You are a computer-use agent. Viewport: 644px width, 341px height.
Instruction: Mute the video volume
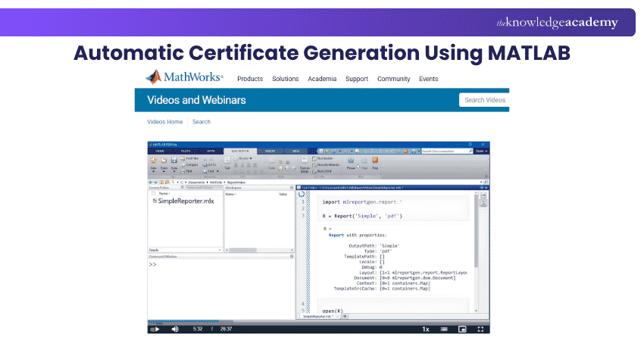click(175, 329)
